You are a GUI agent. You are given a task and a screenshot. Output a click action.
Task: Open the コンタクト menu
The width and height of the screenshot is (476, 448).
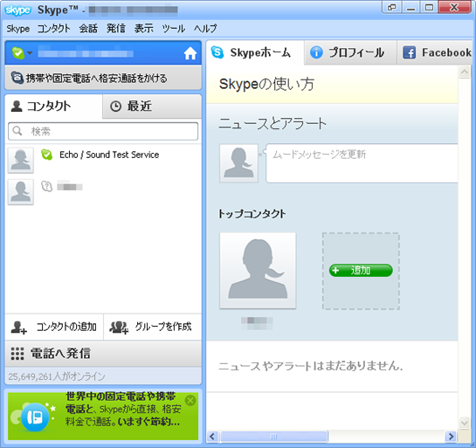[54, 29]
